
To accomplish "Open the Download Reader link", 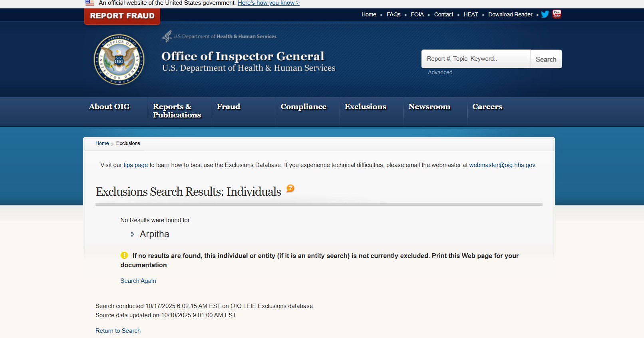I will [x=510, y=14].
